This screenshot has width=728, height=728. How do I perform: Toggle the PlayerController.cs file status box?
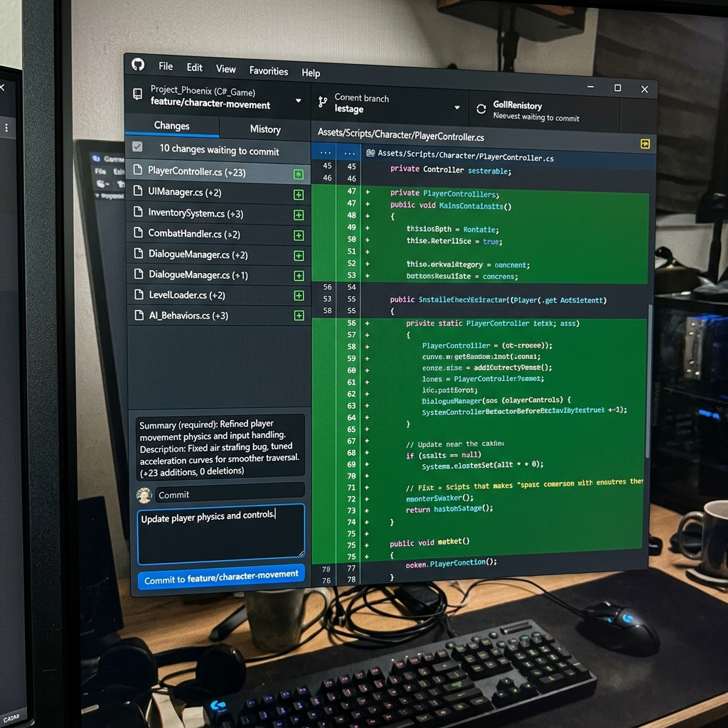pyautogui.click(x=299, y=174)
